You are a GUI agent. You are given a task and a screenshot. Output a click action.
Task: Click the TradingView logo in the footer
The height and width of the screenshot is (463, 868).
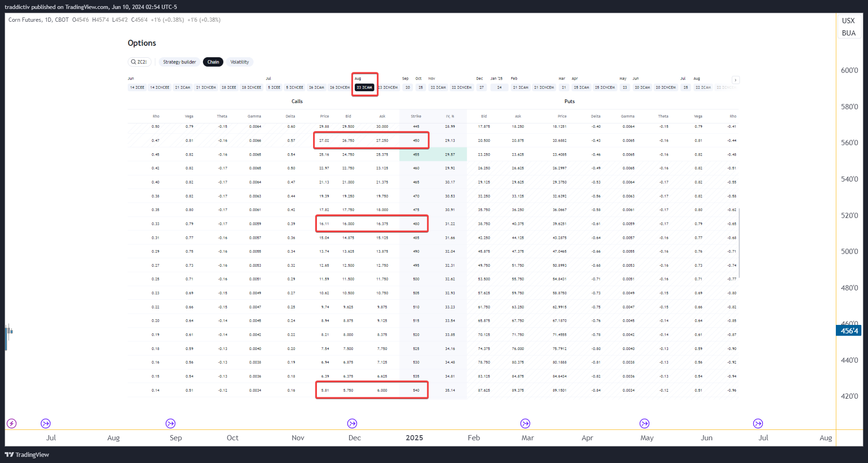[x=27, y=454]
